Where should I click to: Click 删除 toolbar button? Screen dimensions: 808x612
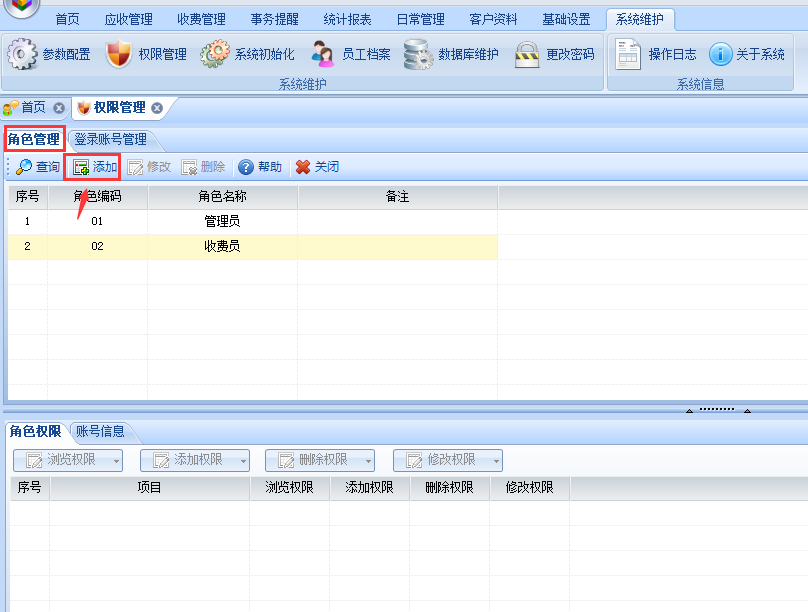[x=203, y=167]
